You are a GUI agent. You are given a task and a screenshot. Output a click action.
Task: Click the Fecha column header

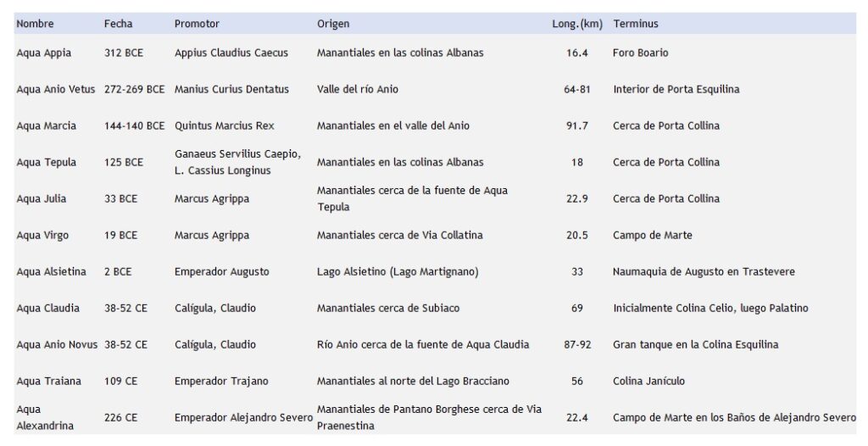coord(118,24)
